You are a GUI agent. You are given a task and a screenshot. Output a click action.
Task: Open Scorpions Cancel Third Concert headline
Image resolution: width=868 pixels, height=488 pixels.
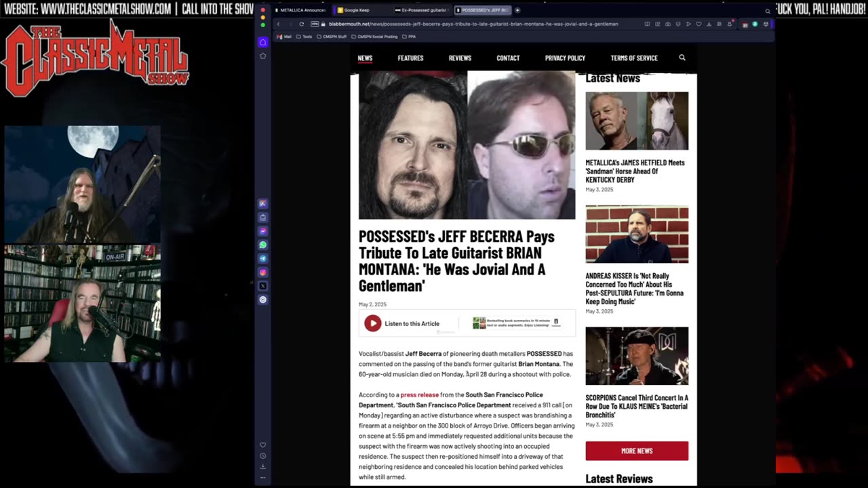(637, 406)
